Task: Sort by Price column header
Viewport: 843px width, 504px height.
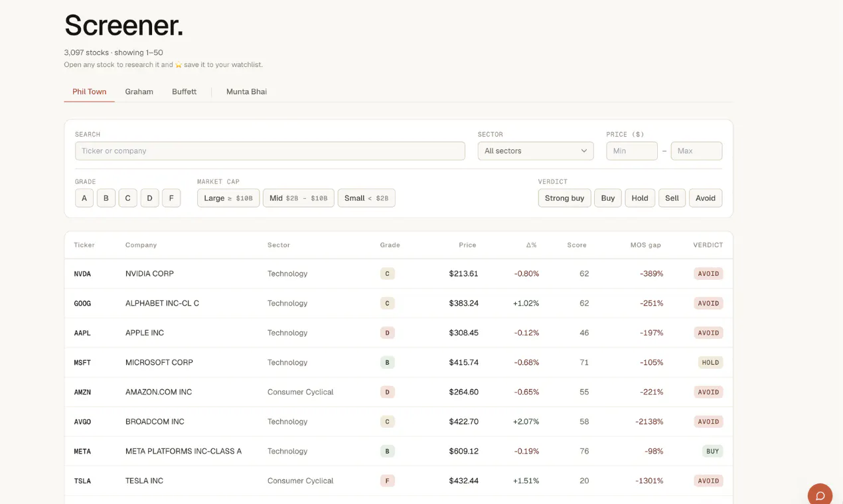Action: [x=467, y=245]
